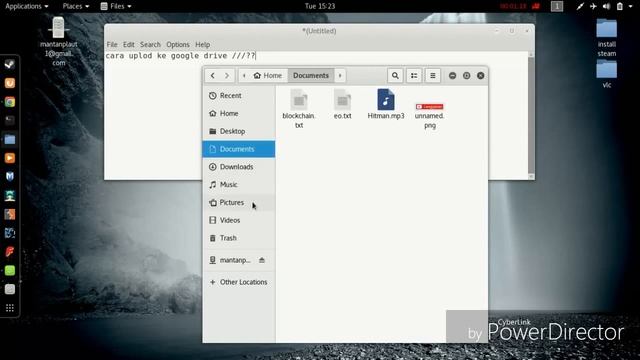Screen dimensions: 640x360
Task: Minimize the Files window
Action: (x=452, y=76)
